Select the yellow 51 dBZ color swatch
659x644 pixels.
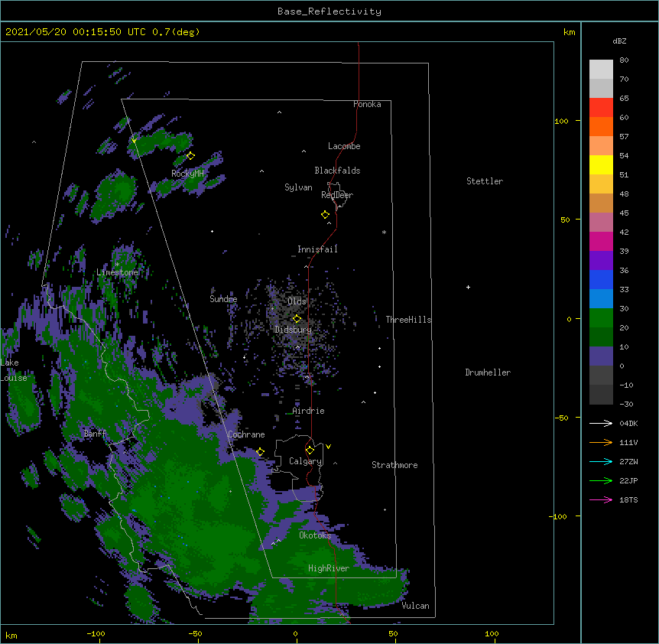(x=601, y=164)
